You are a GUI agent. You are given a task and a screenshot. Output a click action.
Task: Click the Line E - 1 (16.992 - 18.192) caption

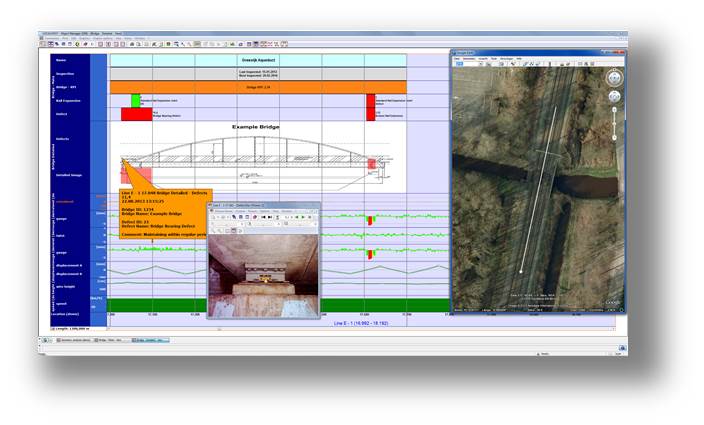pos(361,323)
